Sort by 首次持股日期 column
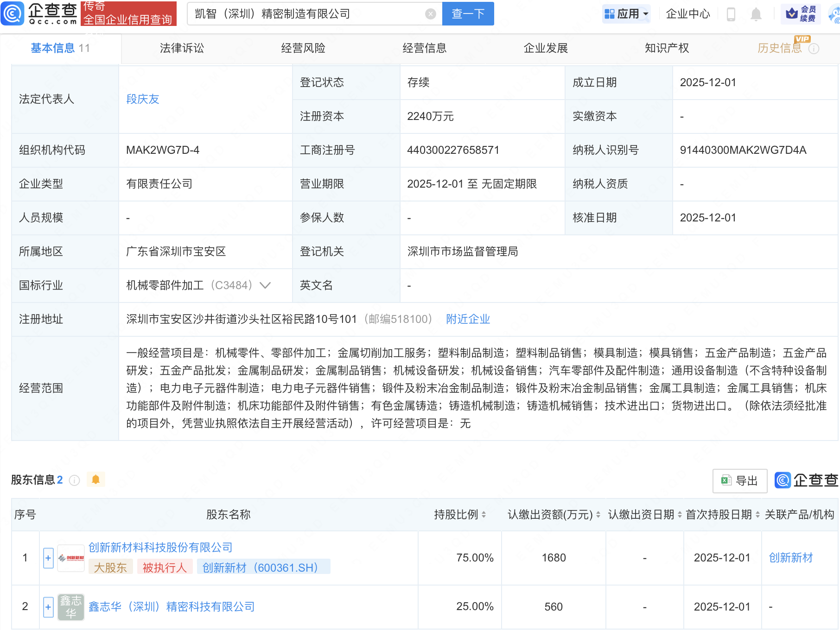The image size is (840, 630). [757, 515]
